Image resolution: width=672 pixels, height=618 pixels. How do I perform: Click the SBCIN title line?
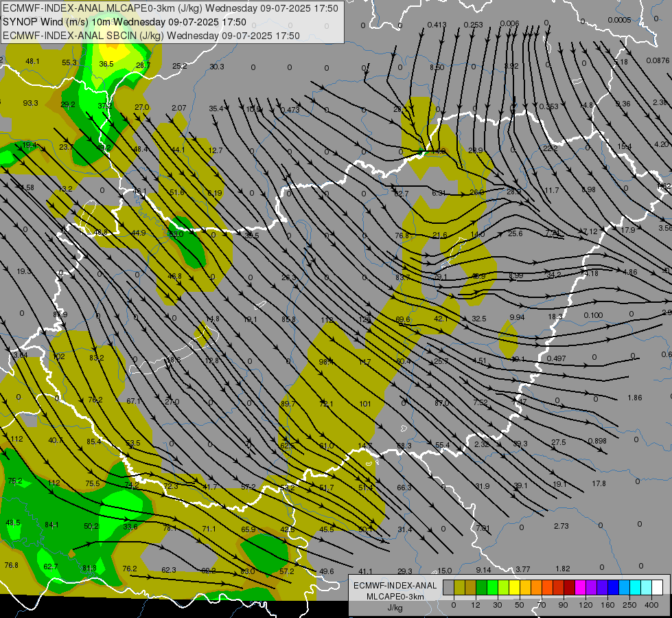(x=151, y=36)
